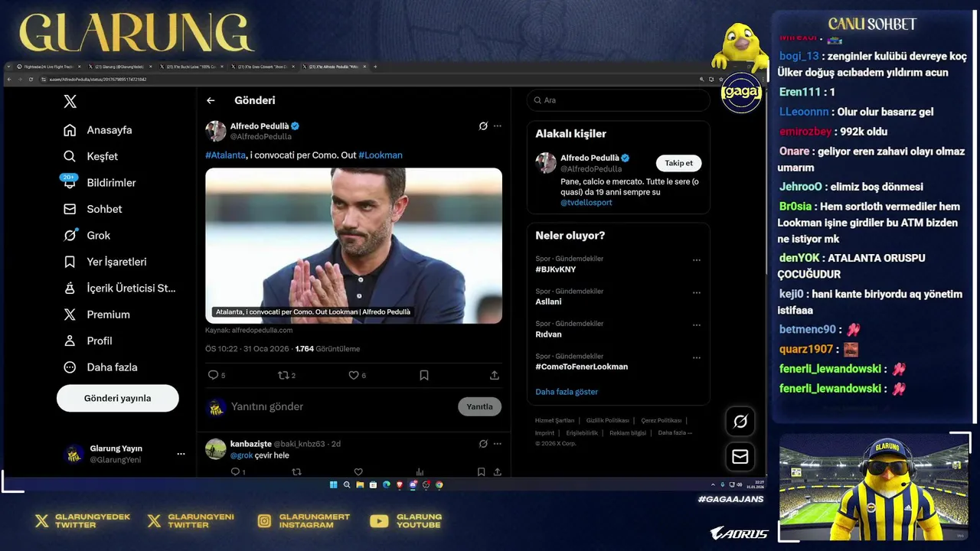Open Grok from the sidebar
Image resolution: width=980 pixels, height=551 pixels.
pos(87,236)
